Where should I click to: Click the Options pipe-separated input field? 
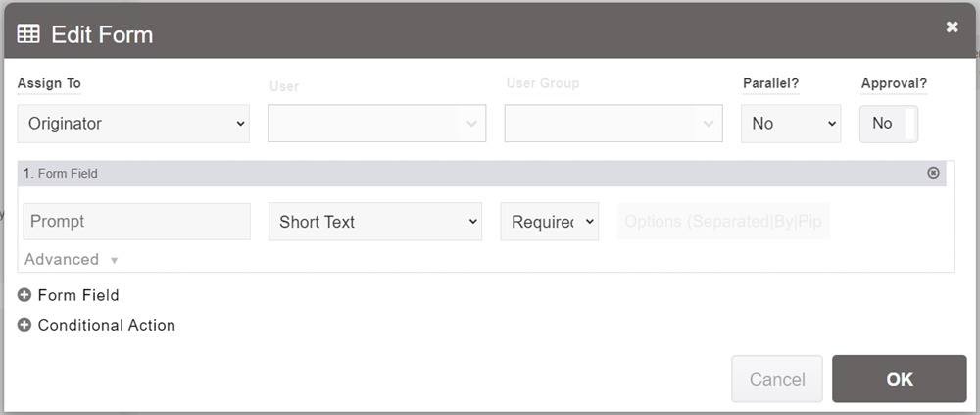[723, 222]
